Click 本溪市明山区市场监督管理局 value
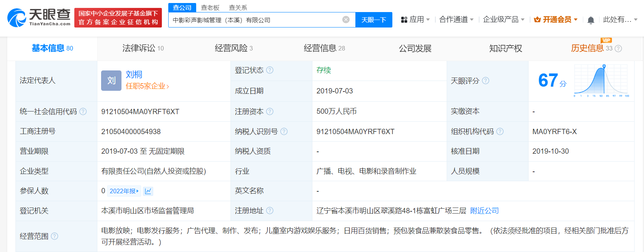Screen dimensions: 644x252 (148, 211)
